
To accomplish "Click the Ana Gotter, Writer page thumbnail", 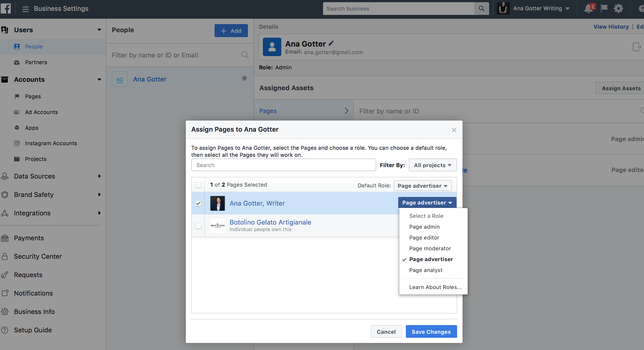I will (218, 203).
